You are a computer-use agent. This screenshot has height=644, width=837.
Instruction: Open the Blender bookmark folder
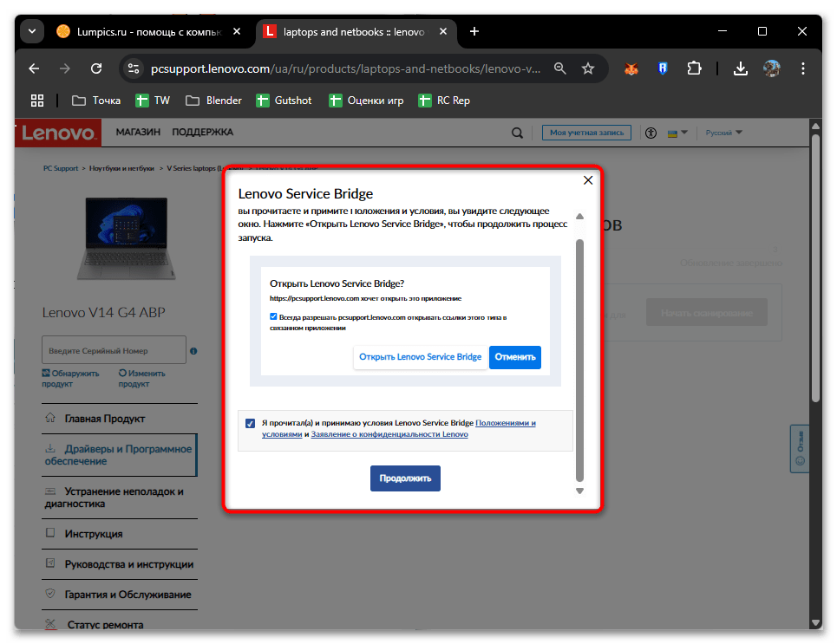point(213,101)
